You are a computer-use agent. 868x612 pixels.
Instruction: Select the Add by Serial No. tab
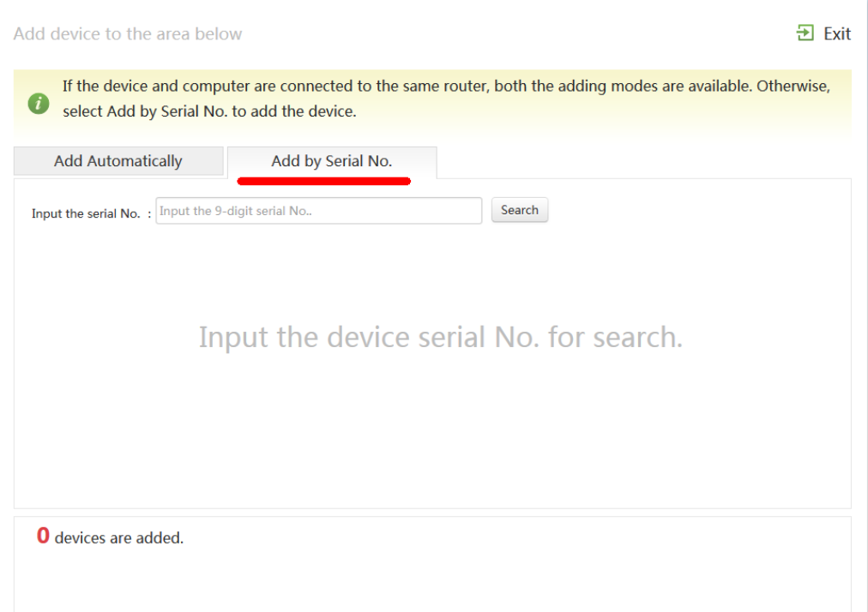tap(331, 161)
